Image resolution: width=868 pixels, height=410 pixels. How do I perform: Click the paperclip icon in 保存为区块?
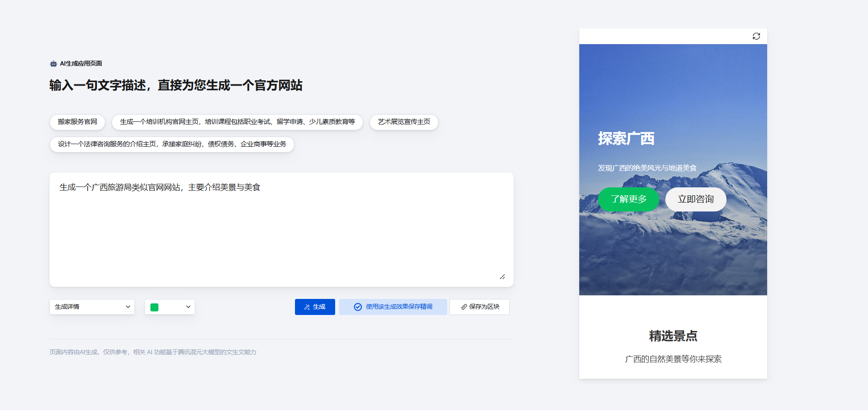464,307
